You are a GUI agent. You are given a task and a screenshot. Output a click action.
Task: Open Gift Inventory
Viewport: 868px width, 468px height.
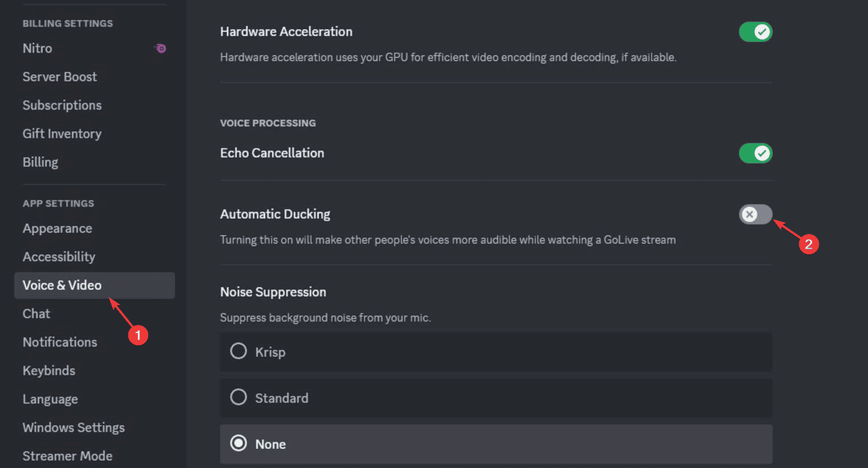(x=62, y=134)
